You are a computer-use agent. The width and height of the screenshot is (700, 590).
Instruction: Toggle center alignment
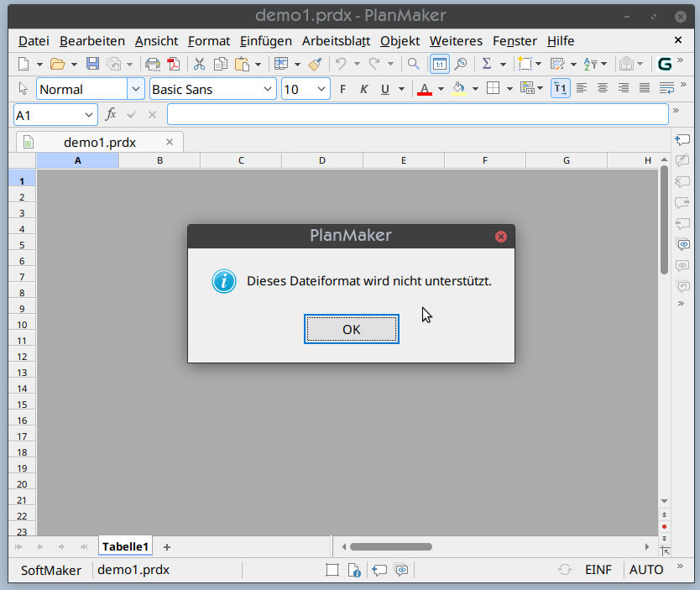[x=603, y=88]
